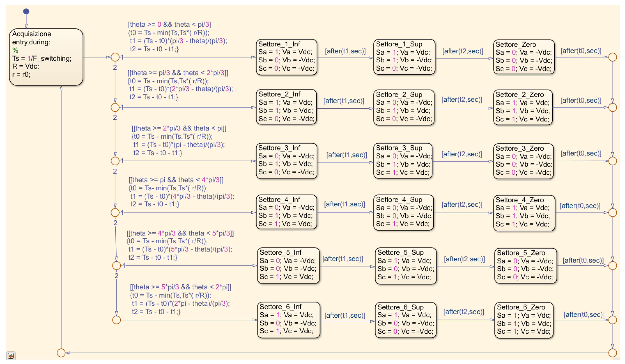The width and height of the screenshot is (625, 364).
Task: Click the MATLAB icon in bottom-left corner
Action: 11,356
